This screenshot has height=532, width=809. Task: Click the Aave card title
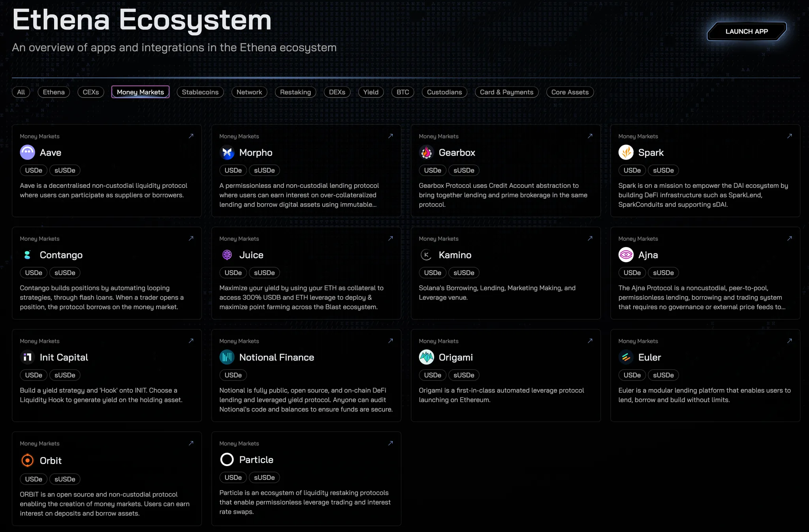(51, 153)
